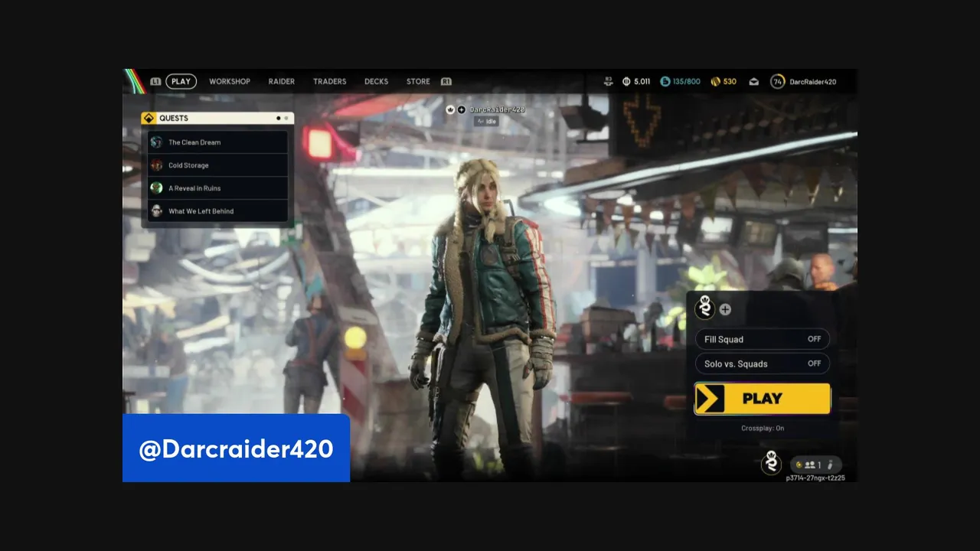This screenshot has width=980, height=551.
Task: Click the @Darcraider420 blue banner
Action: pos(236,448)
